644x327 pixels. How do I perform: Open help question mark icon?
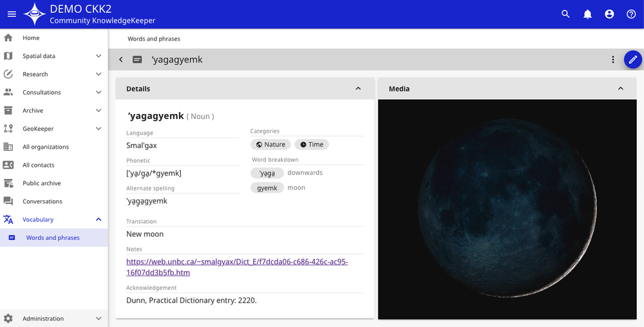point(631,14)
